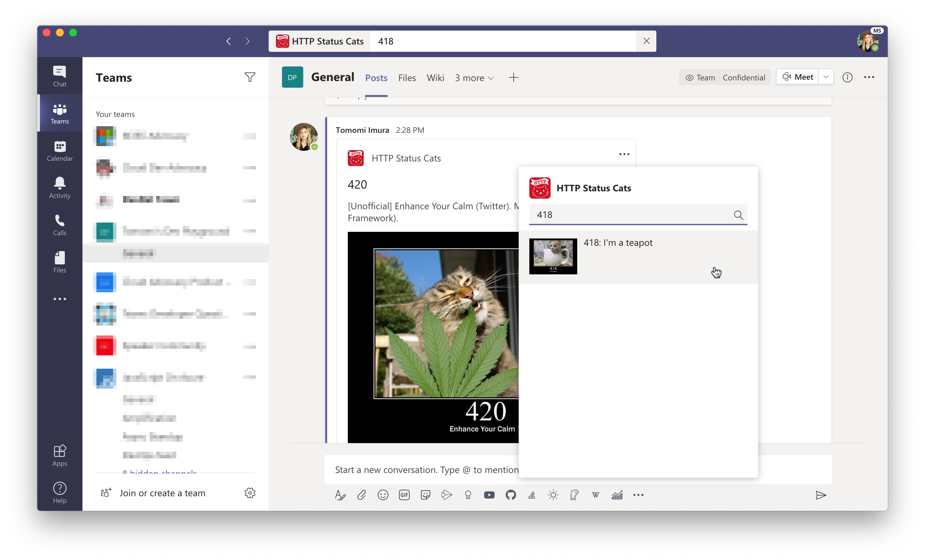Open the Stack Overflow extension icon
The image size is (925, 560).
532,495
